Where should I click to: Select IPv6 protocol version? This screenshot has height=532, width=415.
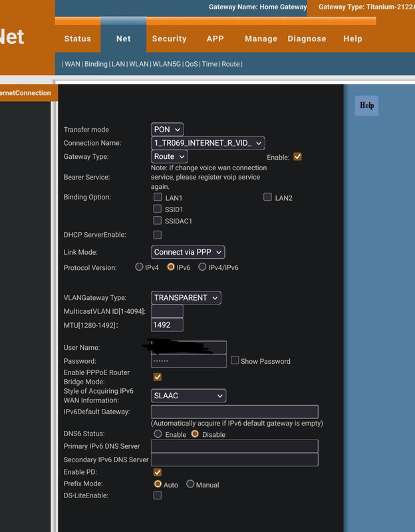tap(171, 267)
